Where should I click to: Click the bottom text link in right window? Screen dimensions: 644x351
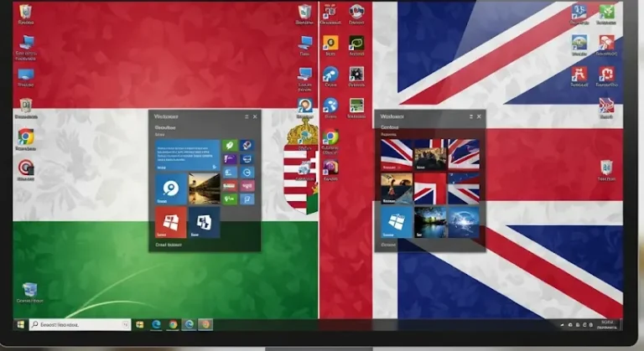click(x=388, y=245)
